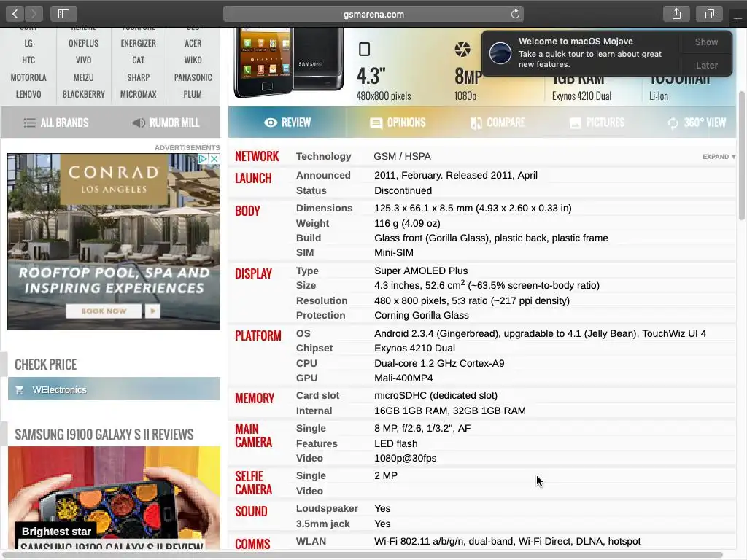Dismiss the notification with Later
747x560 pixels.
tap(706, 65)
